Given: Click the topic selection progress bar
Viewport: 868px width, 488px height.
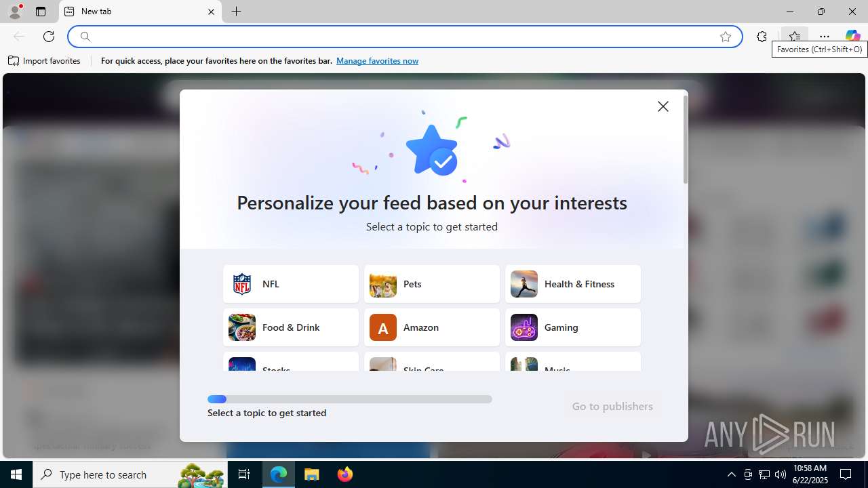Looking at the screenshot, I should click(350, 399).
